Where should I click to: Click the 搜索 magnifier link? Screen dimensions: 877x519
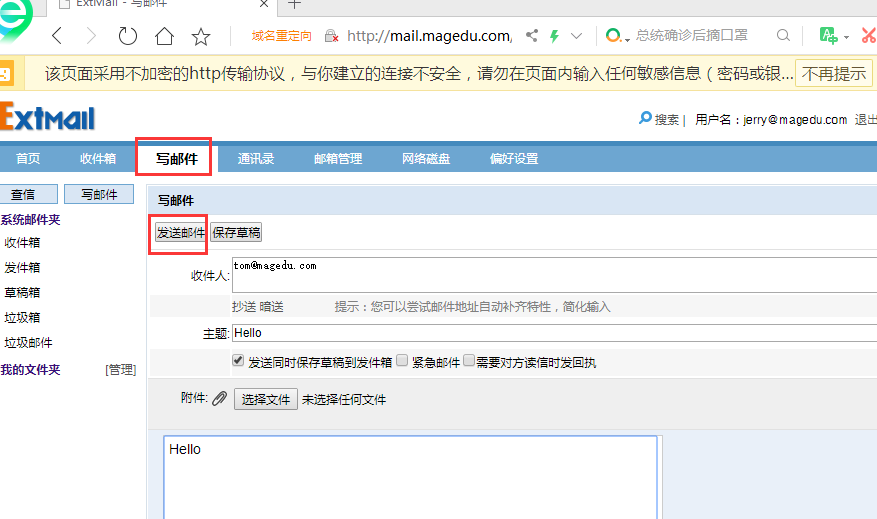659,119
